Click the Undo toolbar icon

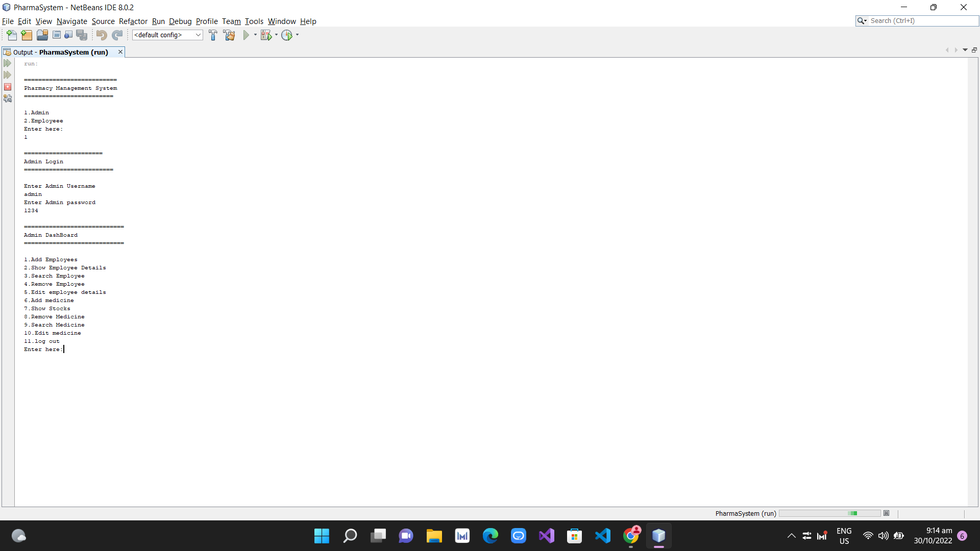pyautogui.click(x=101, y=35)
